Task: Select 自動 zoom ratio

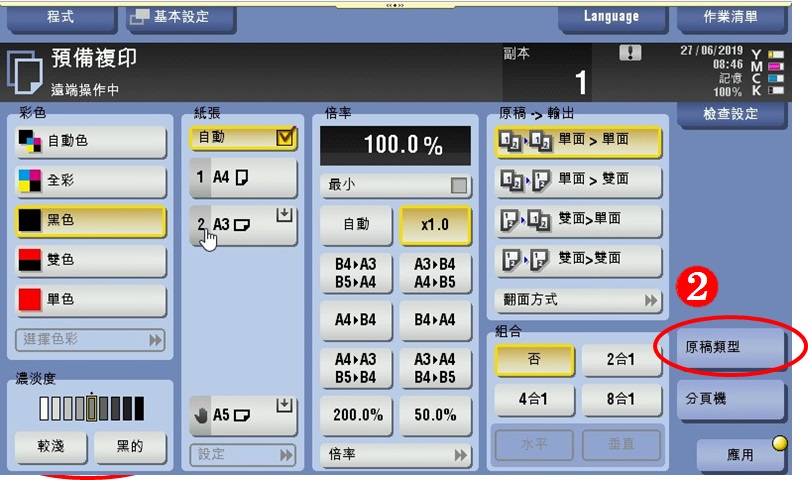Action: pyautogui.click(x=356, y=225)
